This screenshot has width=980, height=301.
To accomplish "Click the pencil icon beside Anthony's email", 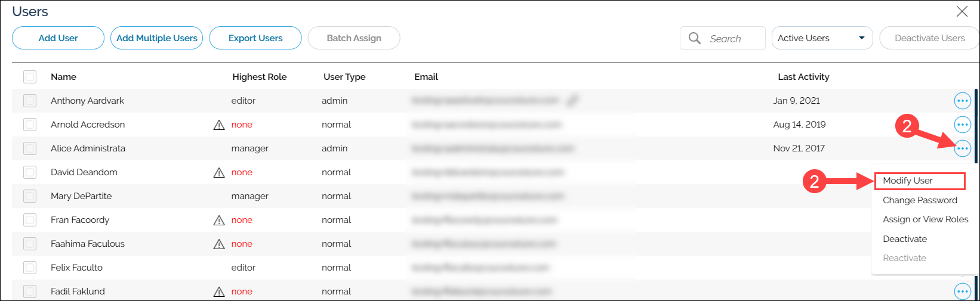I will tap(572, 101).
